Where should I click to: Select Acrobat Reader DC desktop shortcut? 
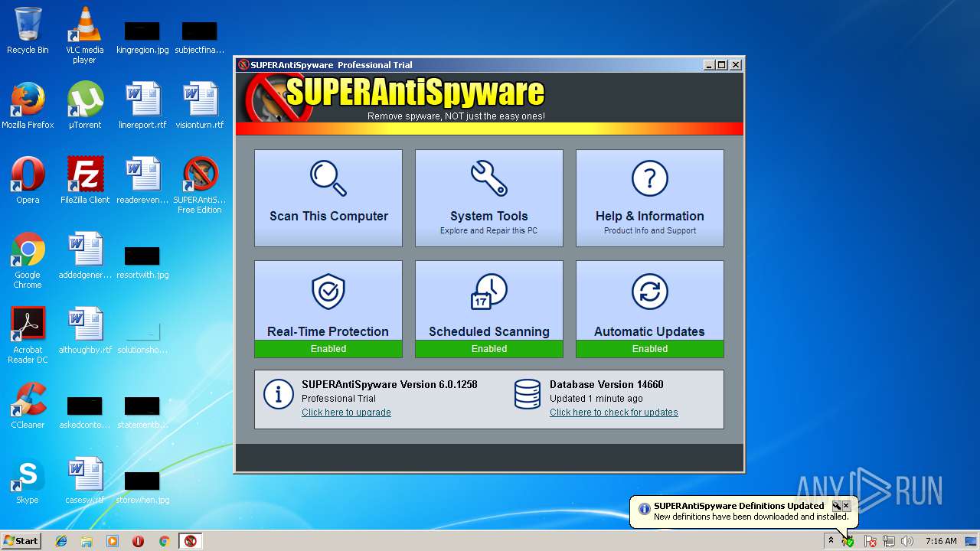28,335
